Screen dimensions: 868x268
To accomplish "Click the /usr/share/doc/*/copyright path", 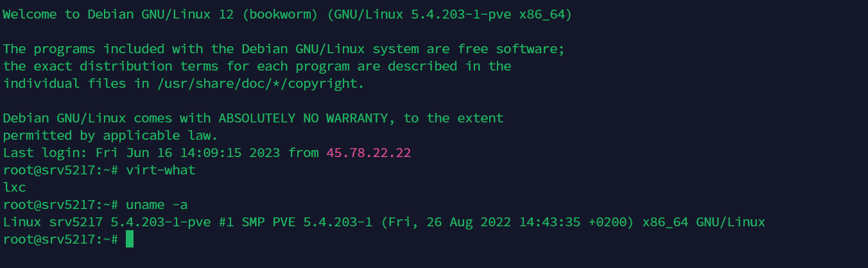I will click(x=253, y=83).
